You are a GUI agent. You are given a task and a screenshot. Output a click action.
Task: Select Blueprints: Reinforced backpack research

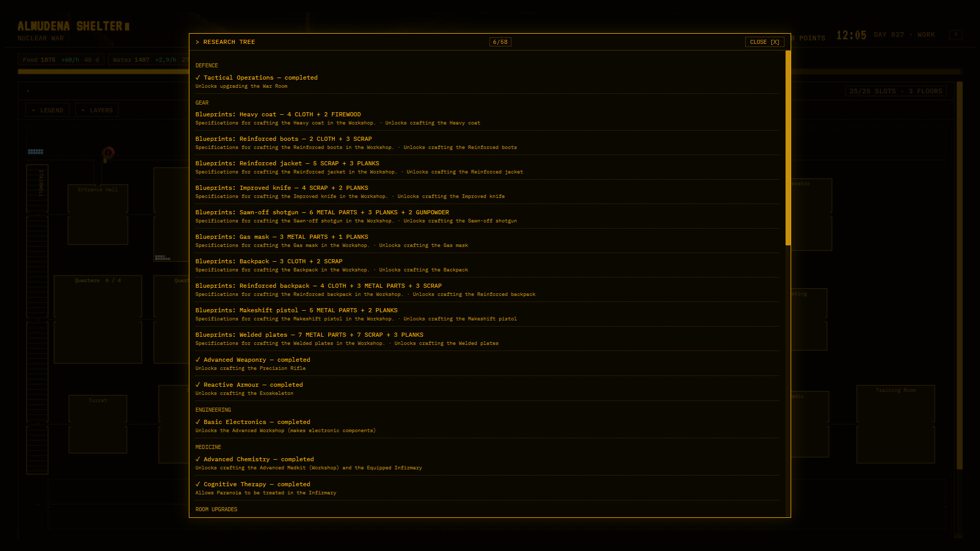(x=487, y=290)
